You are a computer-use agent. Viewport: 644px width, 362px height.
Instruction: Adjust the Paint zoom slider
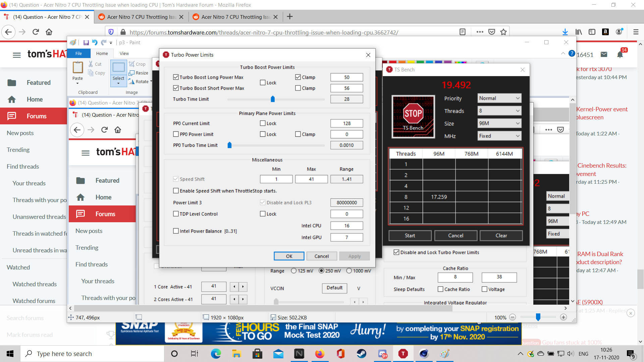[x=538, y=317]
